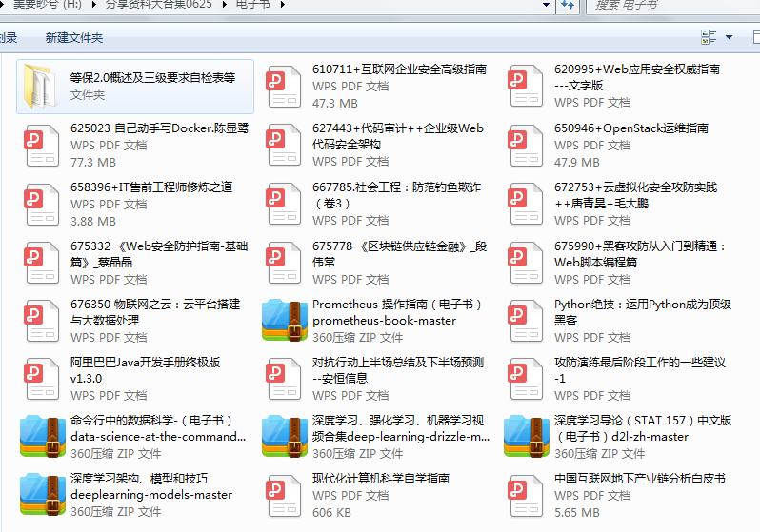Select PDF icon of 攻防演练最后阶段工作的一些建议

click(526, 379)
